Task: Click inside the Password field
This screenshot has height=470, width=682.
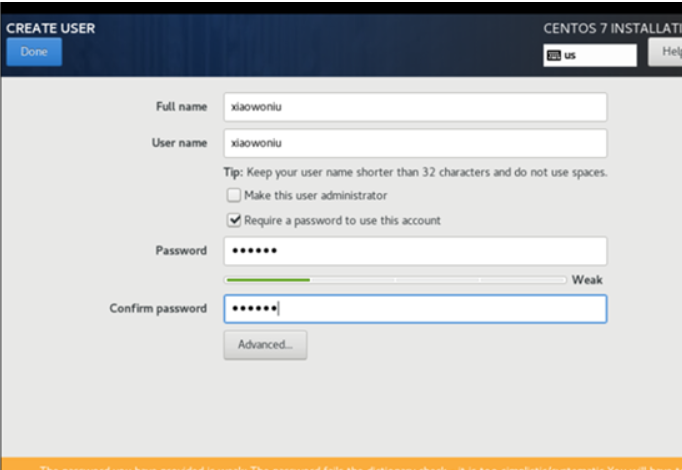Action: (x=415, y=251)
